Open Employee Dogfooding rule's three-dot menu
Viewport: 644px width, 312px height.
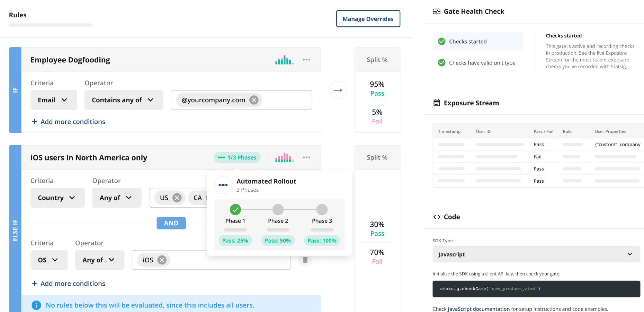coord(306,60)
